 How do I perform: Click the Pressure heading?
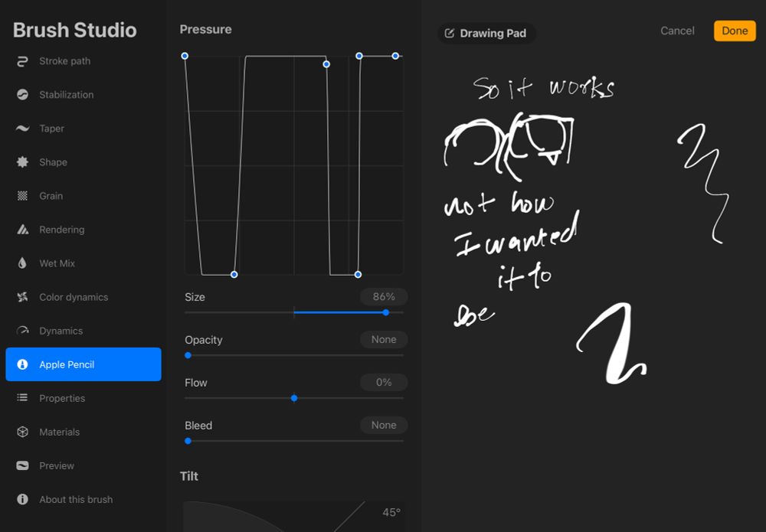[205, 29]
